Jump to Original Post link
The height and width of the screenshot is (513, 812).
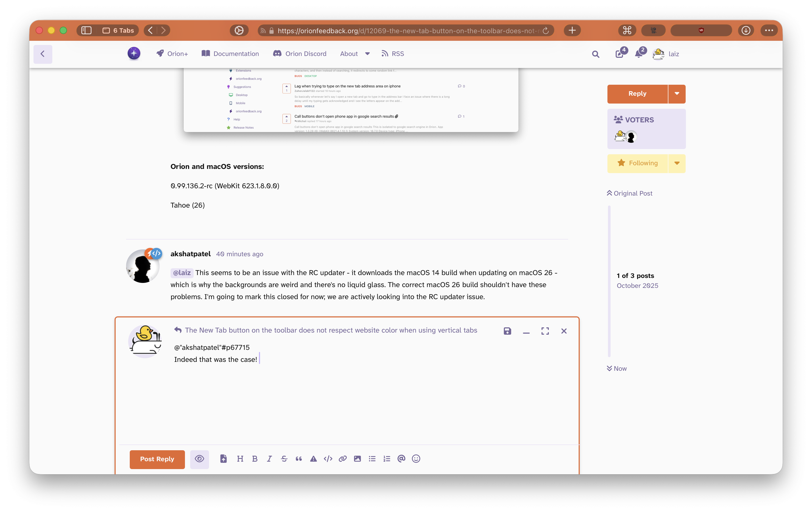tap(630, 193)
